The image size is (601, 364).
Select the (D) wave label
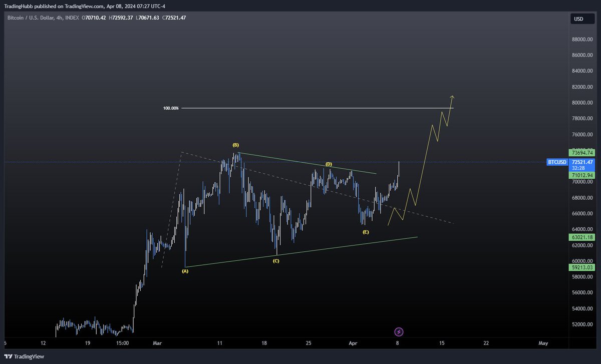pyautogui.click(x=329, y=164)
